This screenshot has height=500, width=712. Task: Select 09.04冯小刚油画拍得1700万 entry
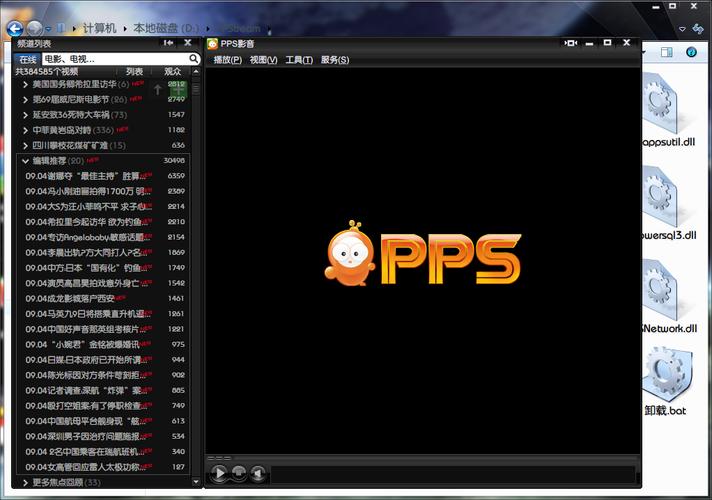point(104,192)
